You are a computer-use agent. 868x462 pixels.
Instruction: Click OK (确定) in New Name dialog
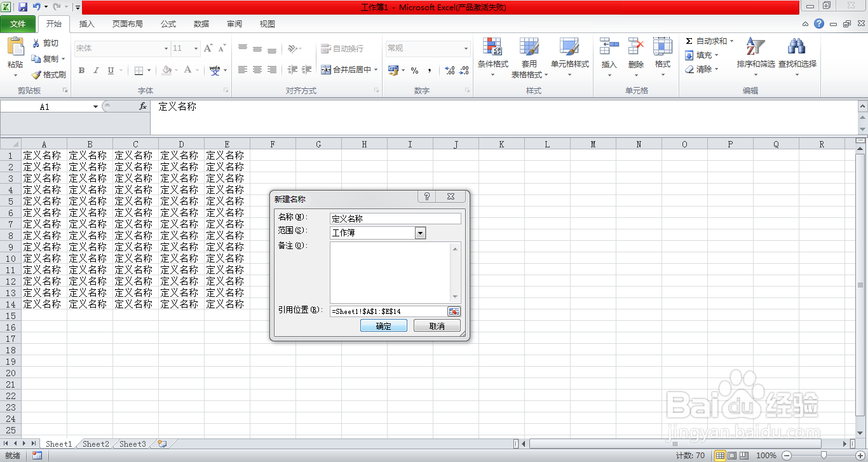click(384, 325)
